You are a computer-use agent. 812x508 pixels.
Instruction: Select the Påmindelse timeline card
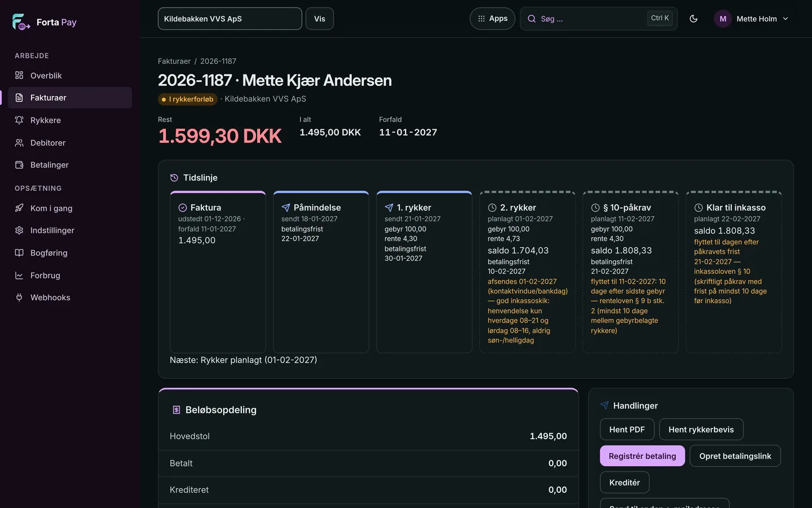(x=321, y=272)
